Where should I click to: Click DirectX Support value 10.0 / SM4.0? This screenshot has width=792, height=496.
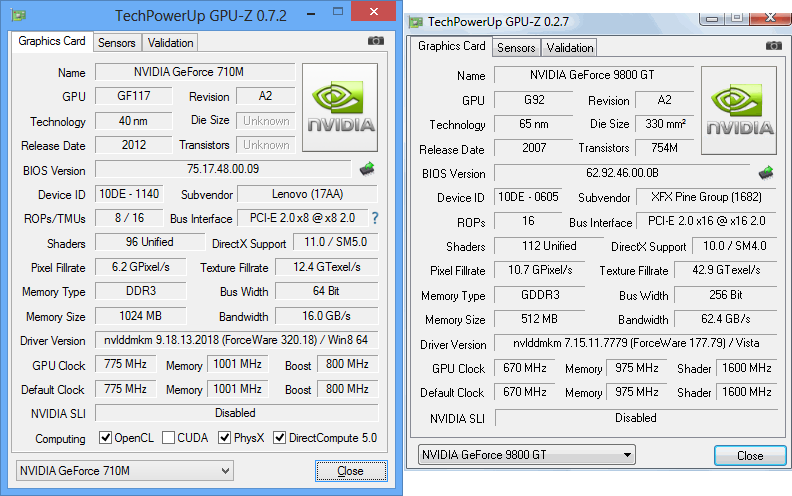pos(734,246)
